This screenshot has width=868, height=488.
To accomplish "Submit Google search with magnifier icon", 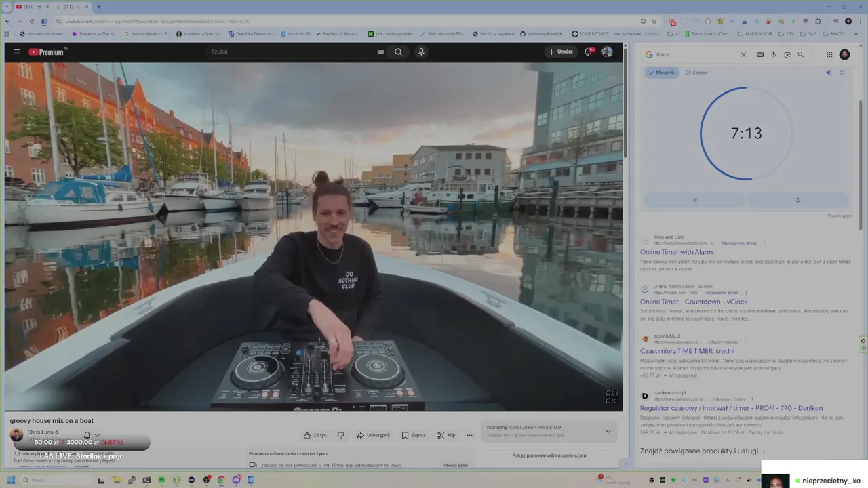I will coord(801,54).
